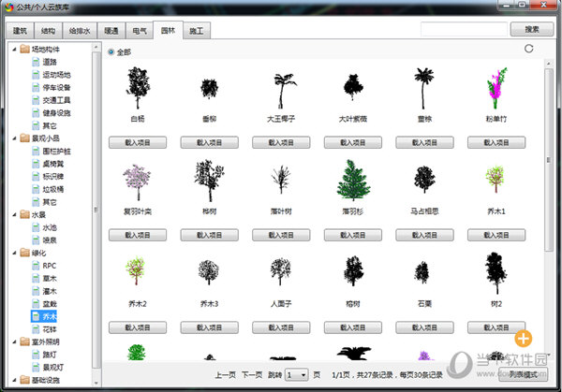Select the 大王椰子 palm thumbnail

pyautogui.click(x=284, y=91)
